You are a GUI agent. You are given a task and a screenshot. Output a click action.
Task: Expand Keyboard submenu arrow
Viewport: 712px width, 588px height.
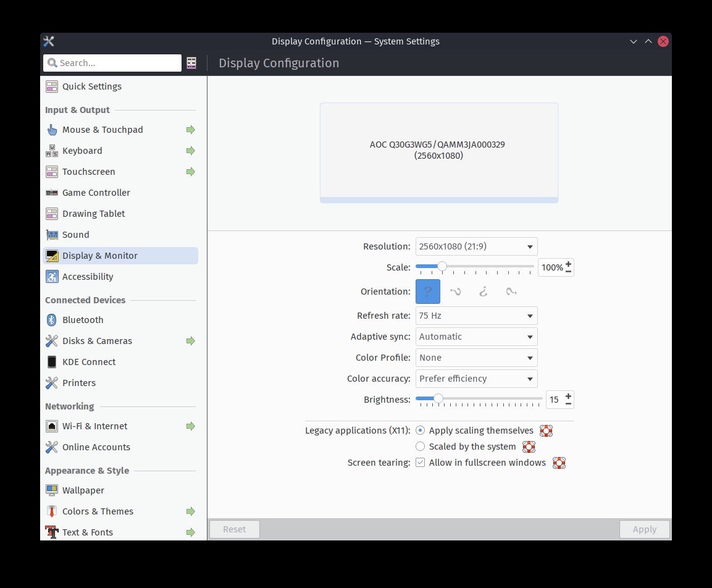[191, 151]
